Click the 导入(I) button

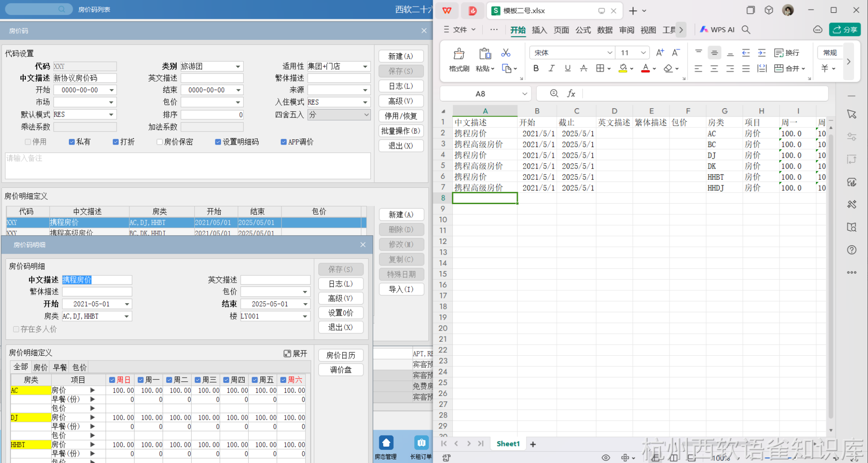pos(401,289)
